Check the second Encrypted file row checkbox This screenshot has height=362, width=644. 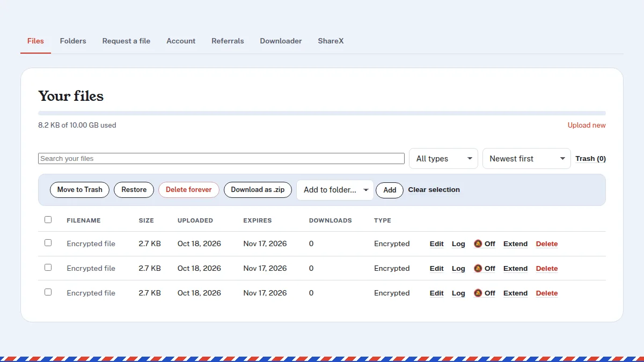48,268
